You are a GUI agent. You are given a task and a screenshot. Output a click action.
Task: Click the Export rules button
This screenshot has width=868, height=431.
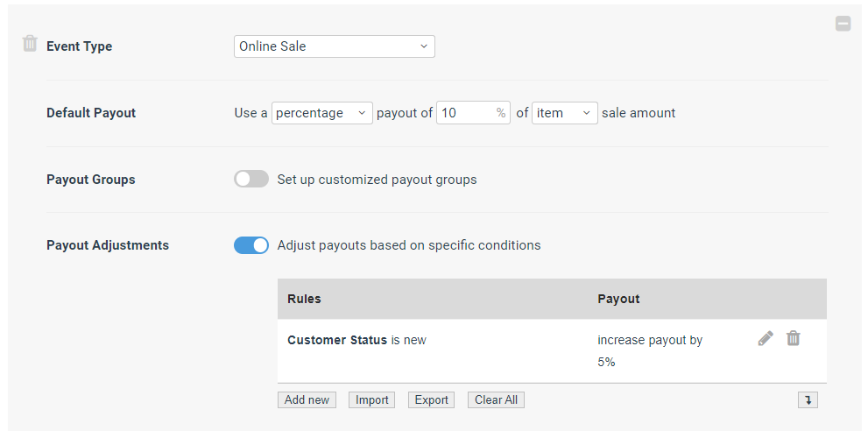(x=431, y=400)
